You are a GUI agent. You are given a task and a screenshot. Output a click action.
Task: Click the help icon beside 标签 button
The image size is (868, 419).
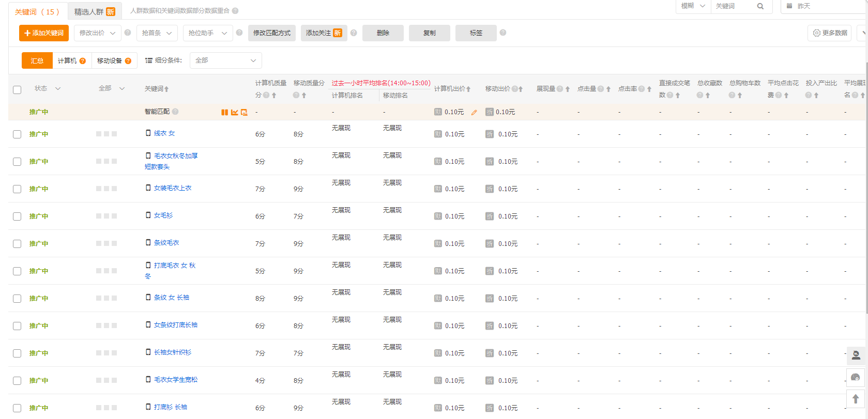[503, 33]
